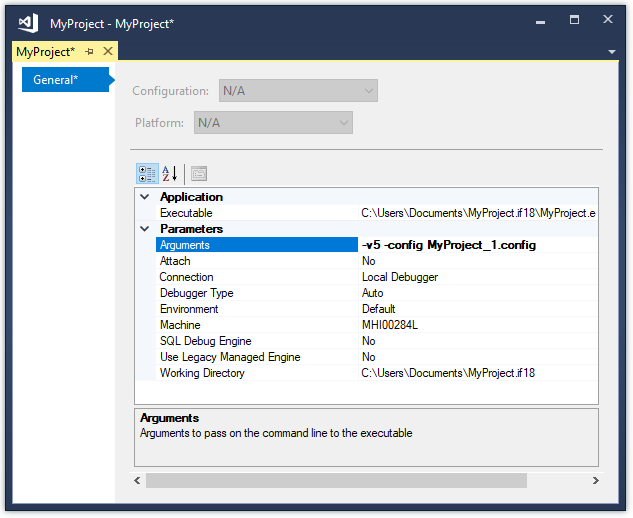The width and height of the screenshot is (633, 518).
Task: Collapse the Application category
Action: 144,197
